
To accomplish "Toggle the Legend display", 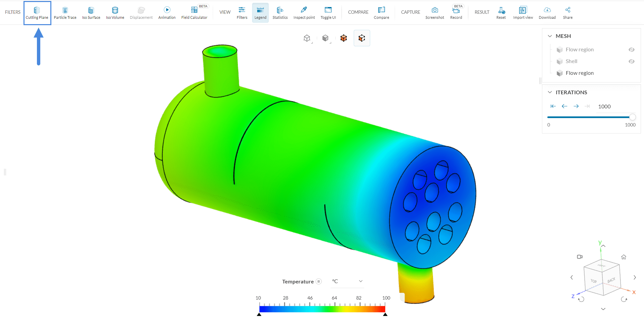I will pos(260,13).
